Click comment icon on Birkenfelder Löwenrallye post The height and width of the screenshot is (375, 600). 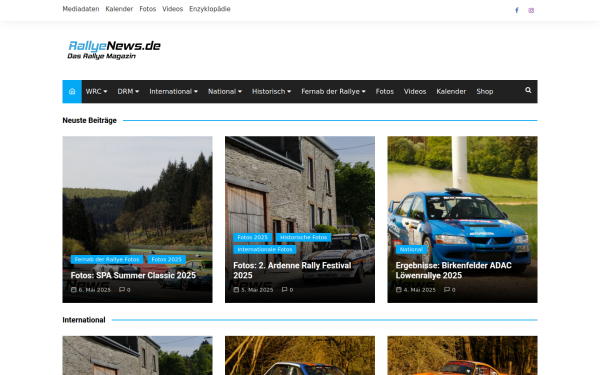[x=447, y=290]
